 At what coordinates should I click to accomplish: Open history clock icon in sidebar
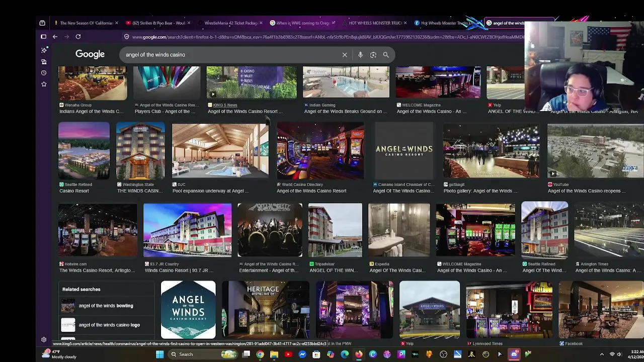point(44,73)
